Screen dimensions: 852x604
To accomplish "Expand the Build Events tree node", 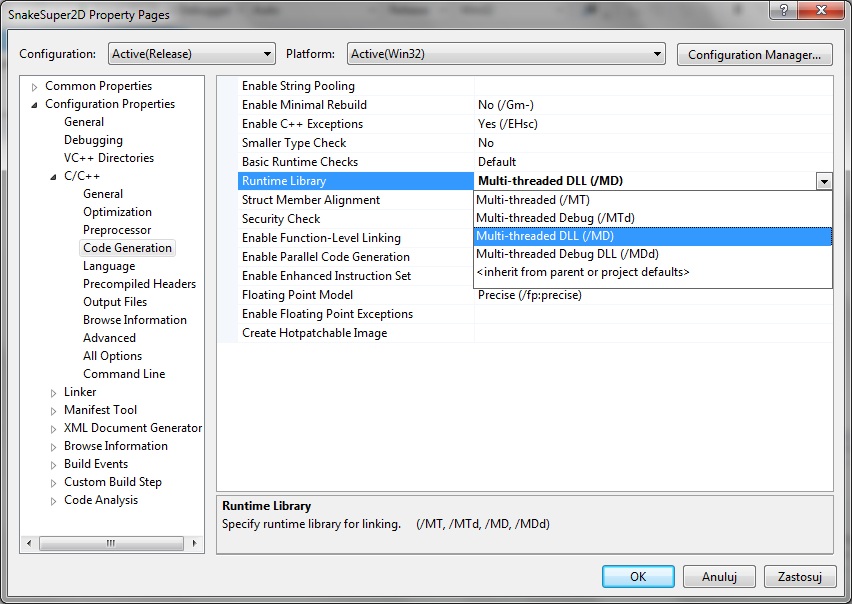I will click(x=53, y=465).
